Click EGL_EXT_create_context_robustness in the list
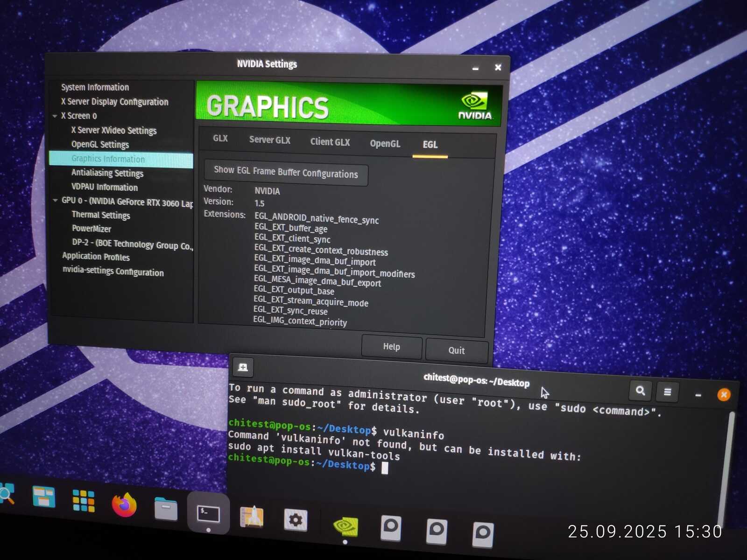 click(x=321, y=250)
